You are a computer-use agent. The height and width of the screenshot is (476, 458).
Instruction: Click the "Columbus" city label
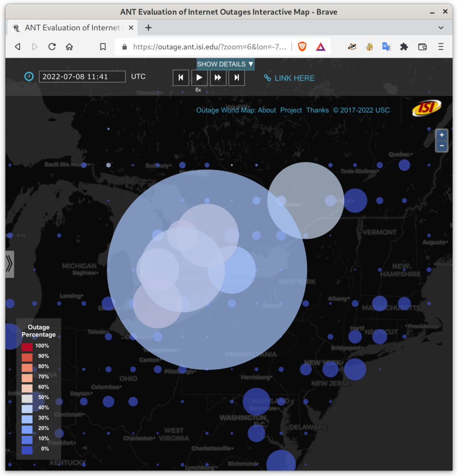(105, 387)
